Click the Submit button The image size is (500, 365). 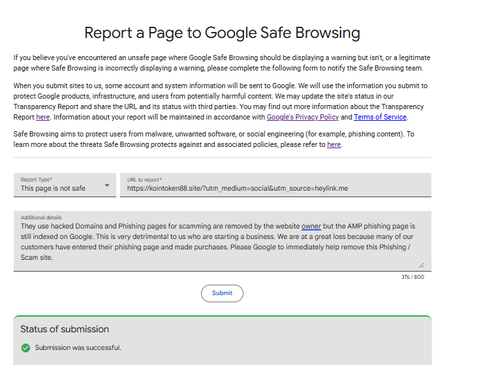pyautogui.click(x=222, y=293)
